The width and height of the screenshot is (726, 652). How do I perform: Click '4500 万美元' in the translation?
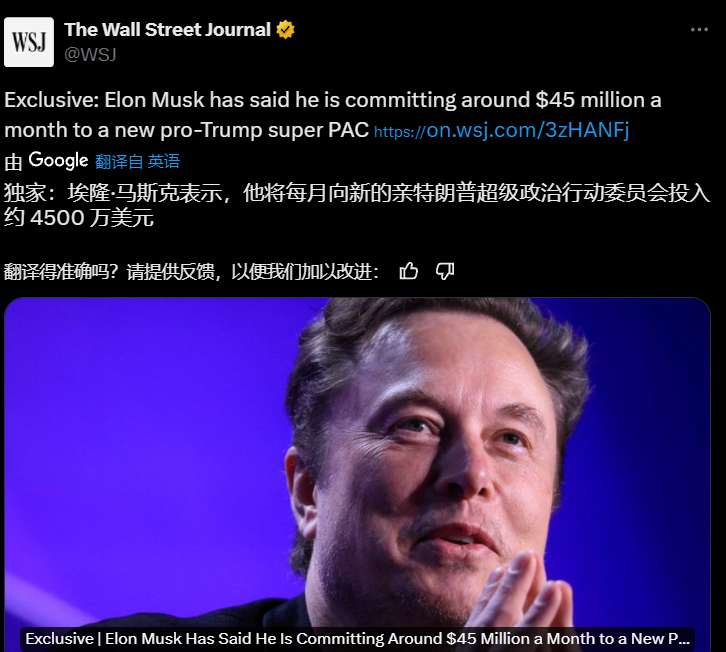92,218
